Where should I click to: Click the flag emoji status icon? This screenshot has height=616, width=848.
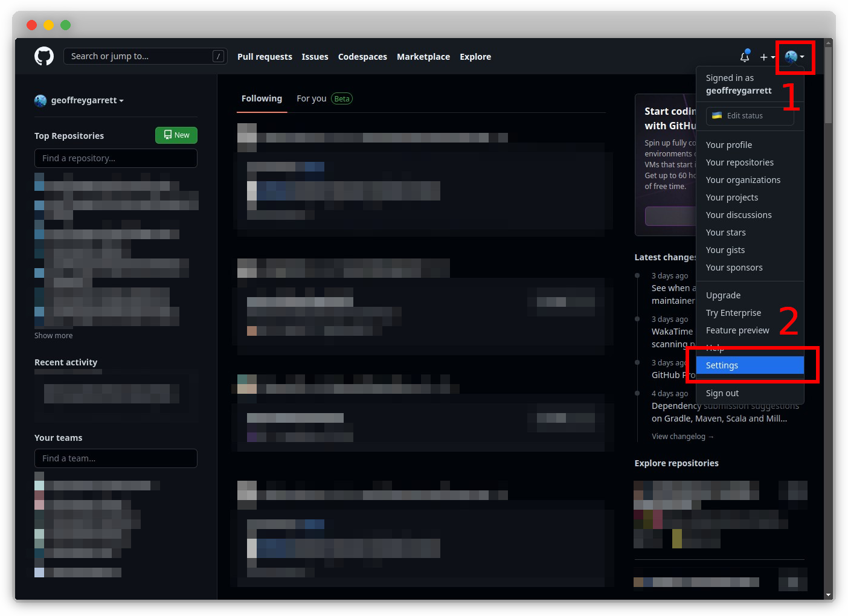(717, 115)
